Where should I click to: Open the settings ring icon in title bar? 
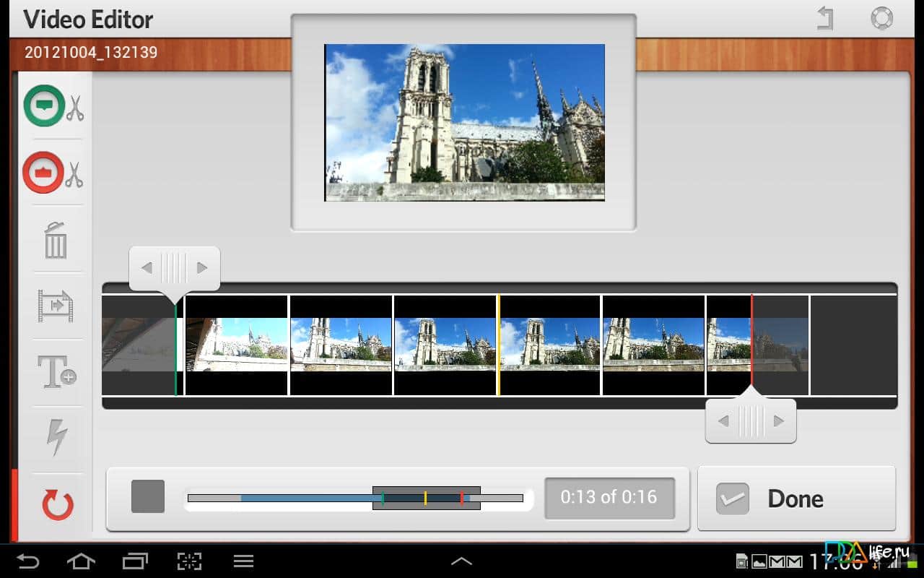pos(881,18)
